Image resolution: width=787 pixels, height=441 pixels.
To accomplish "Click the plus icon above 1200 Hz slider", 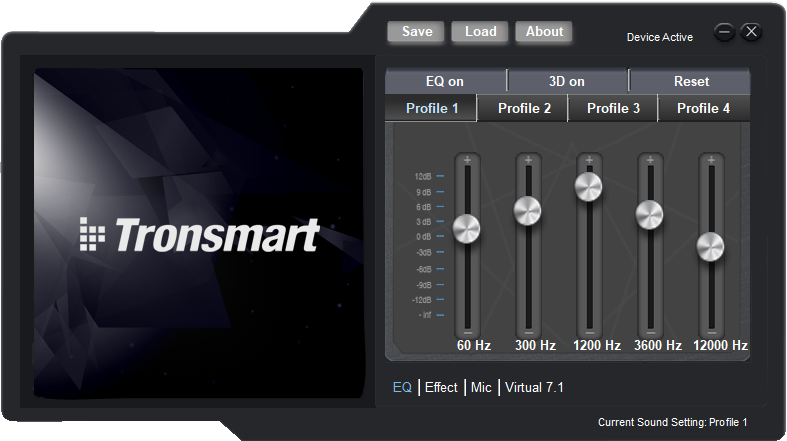I will click(x=589, y=160).
